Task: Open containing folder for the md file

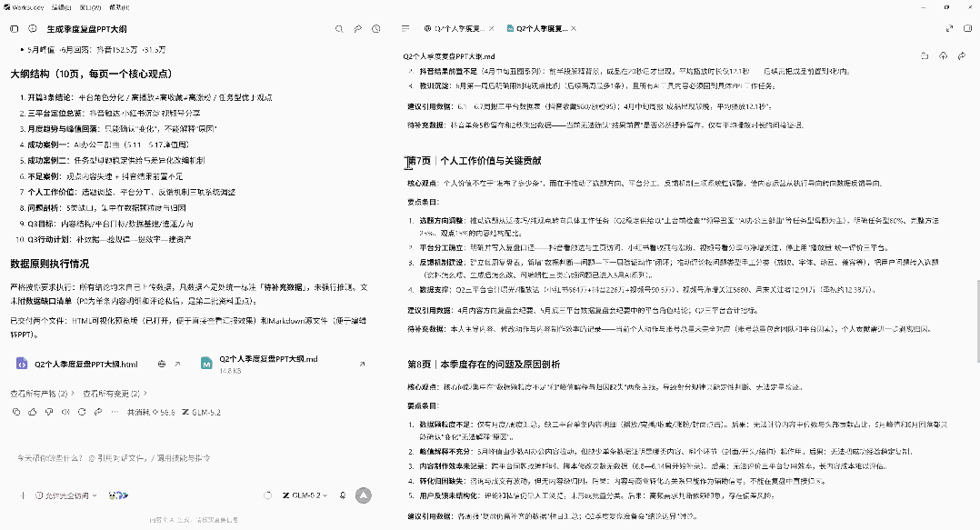Action: click(925, 56)
